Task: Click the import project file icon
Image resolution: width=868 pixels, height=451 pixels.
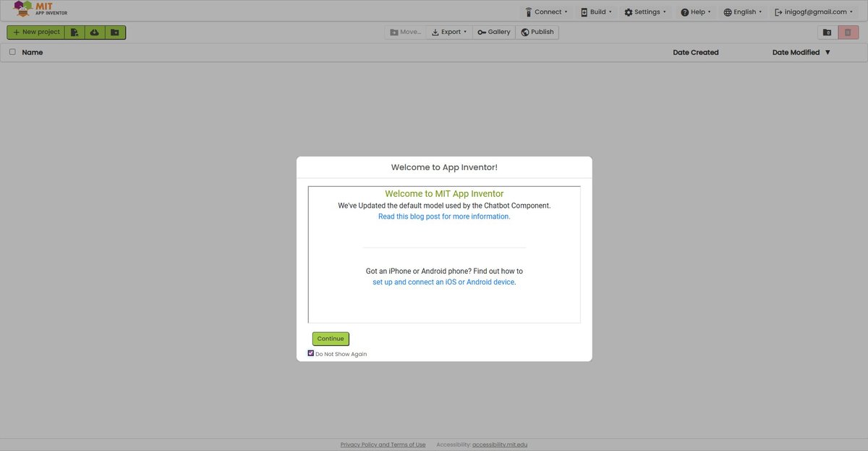Action: (x=75, y=33)
